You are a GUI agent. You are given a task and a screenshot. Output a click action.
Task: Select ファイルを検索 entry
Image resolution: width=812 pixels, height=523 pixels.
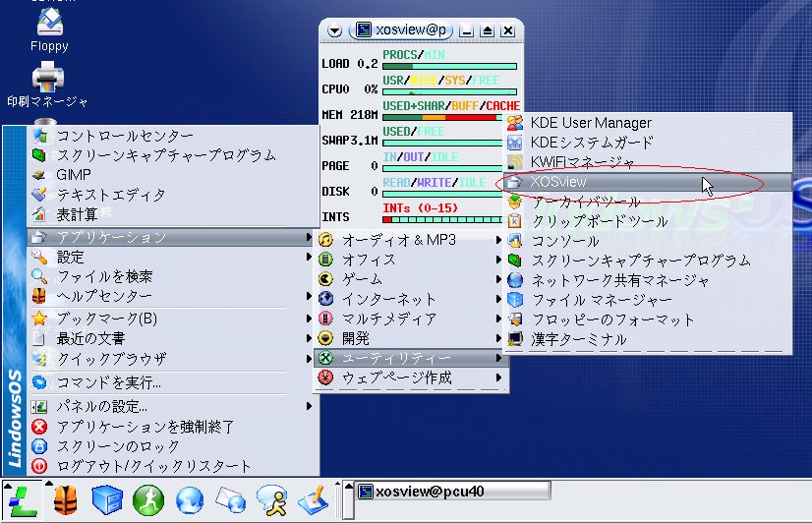pyautogui.click(x=172, y=276)
